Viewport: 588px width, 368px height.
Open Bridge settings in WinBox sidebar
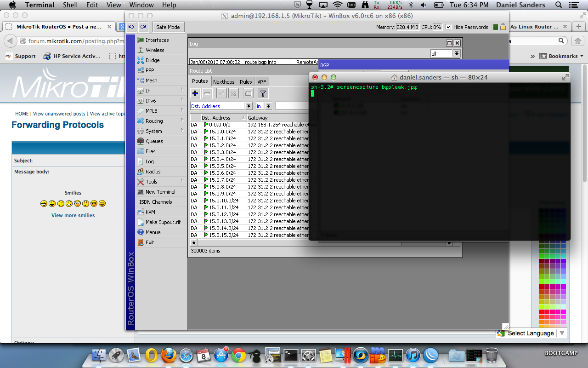[x=153, y=60]
